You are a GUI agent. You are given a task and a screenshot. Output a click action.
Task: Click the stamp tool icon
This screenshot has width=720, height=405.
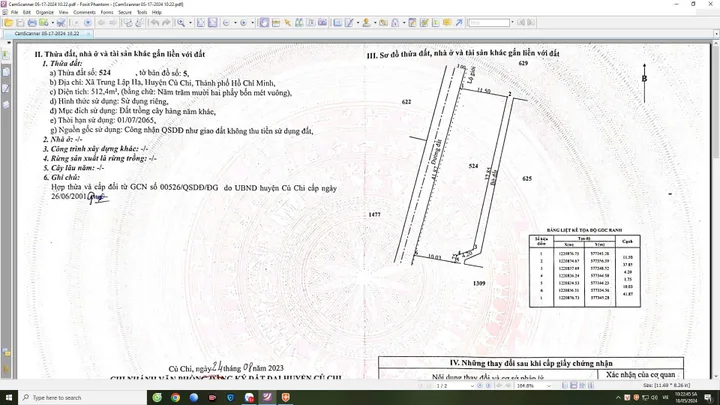point(366,22)
